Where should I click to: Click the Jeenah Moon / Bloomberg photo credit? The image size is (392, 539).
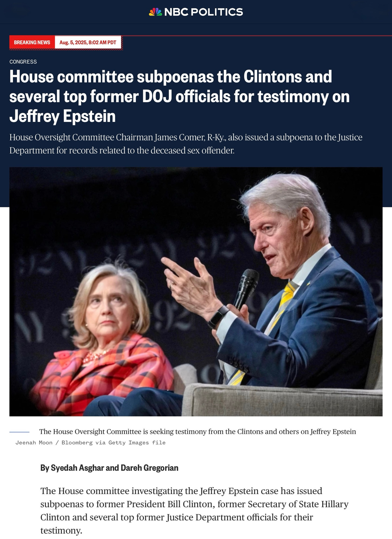coord(90,443)
